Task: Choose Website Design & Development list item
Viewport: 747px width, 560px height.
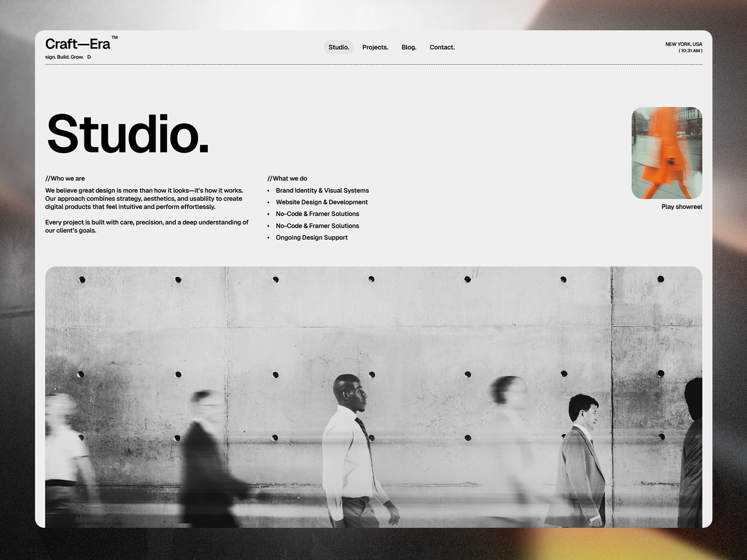Action: [322, 202]
